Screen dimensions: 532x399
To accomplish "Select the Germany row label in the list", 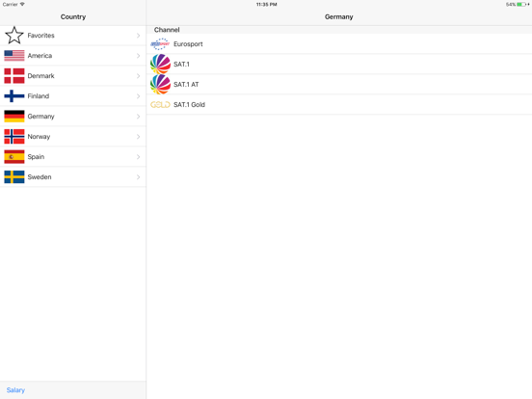I will (40, 117).
